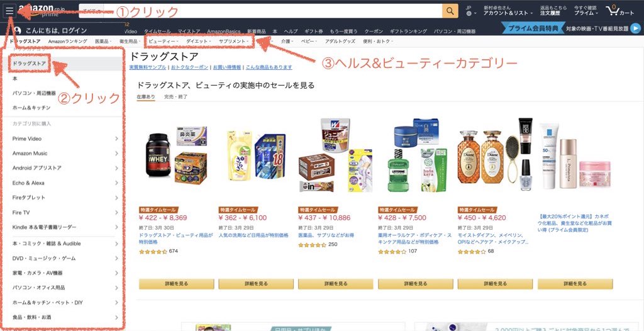Switch to the 完売・終了 tab
The width and height of the screenshot is (644, 331).
tap(176, 97)
